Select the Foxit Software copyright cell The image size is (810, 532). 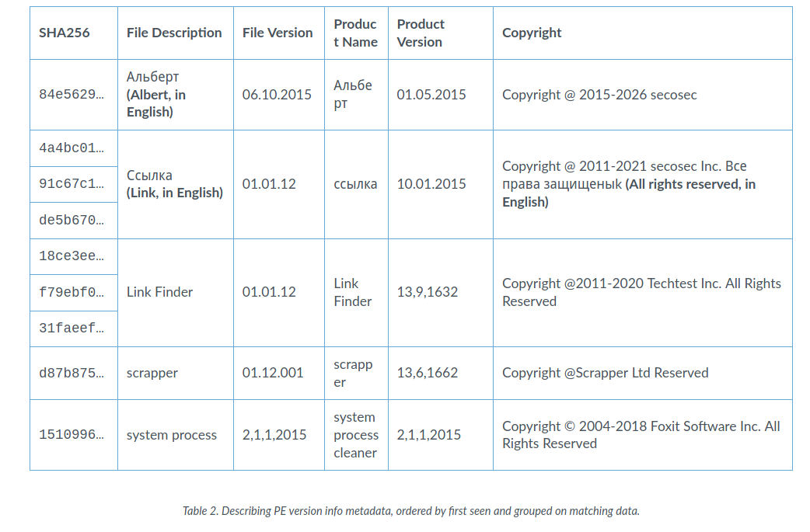(641, 434)
